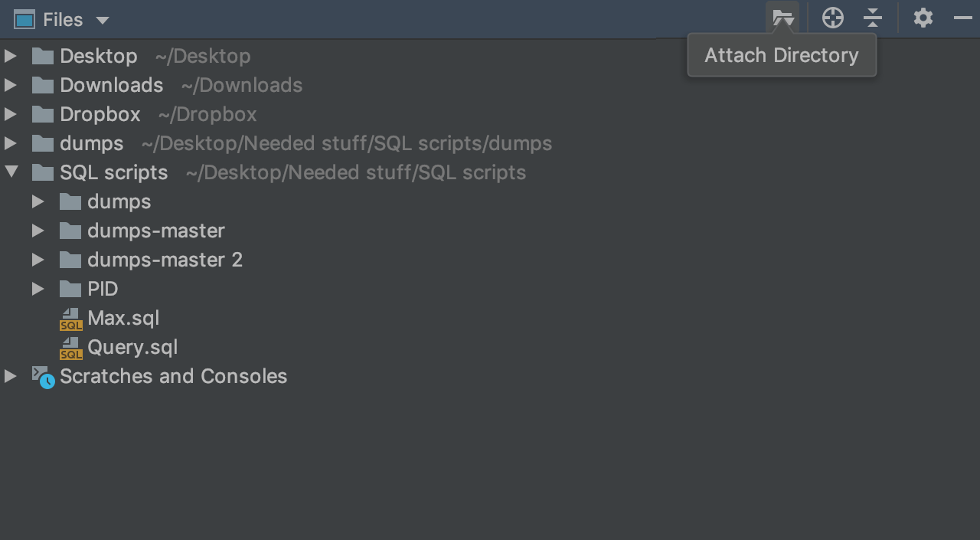
Task: Select the Downloads folder
Action: pyautogui.click(x=111, y=85)
